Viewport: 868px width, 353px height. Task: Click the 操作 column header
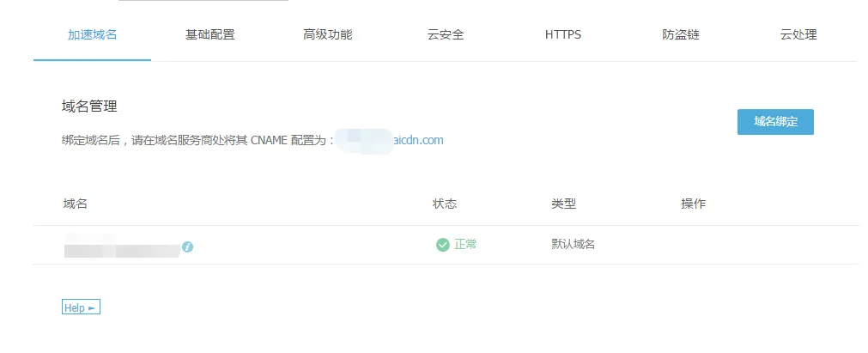tap(693, 204)
